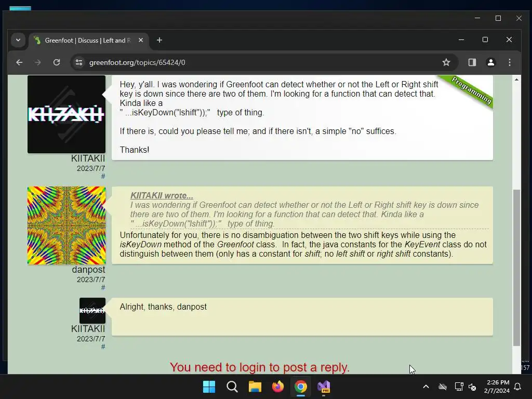The image size is (532, 399).
Task: Go back to previous page in Chrome
Action: click(19, 62)
